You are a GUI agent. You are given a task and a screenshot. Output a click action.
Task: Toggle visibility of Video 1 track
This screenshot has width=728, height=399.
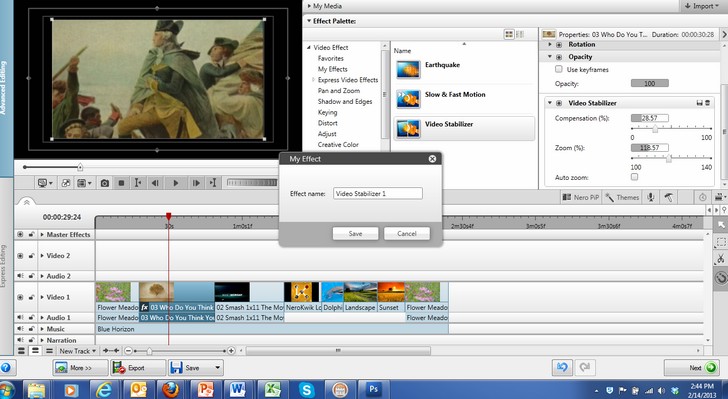tap(20, 297)
